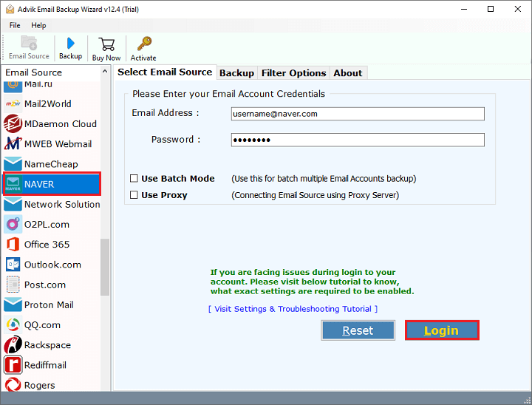
Task: Select Network Solution label in list
Action: tap(62, 205)
